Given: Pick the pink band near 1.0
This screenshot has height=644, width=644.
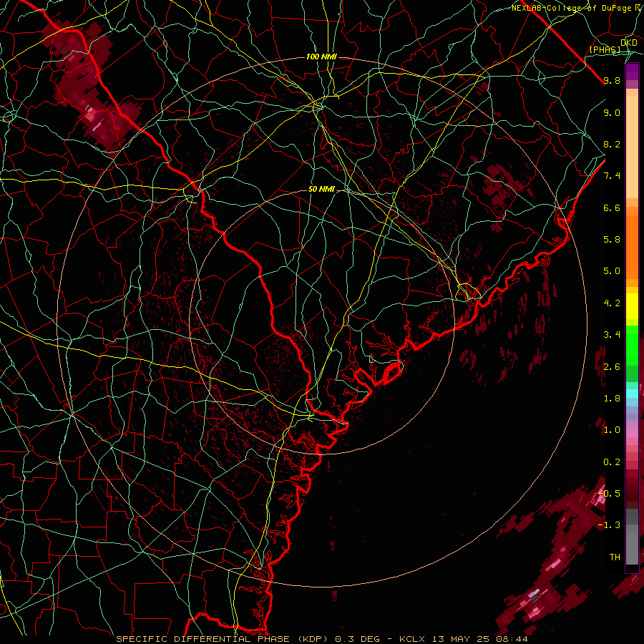Looking at the screenshot, I should click(632, 434).
